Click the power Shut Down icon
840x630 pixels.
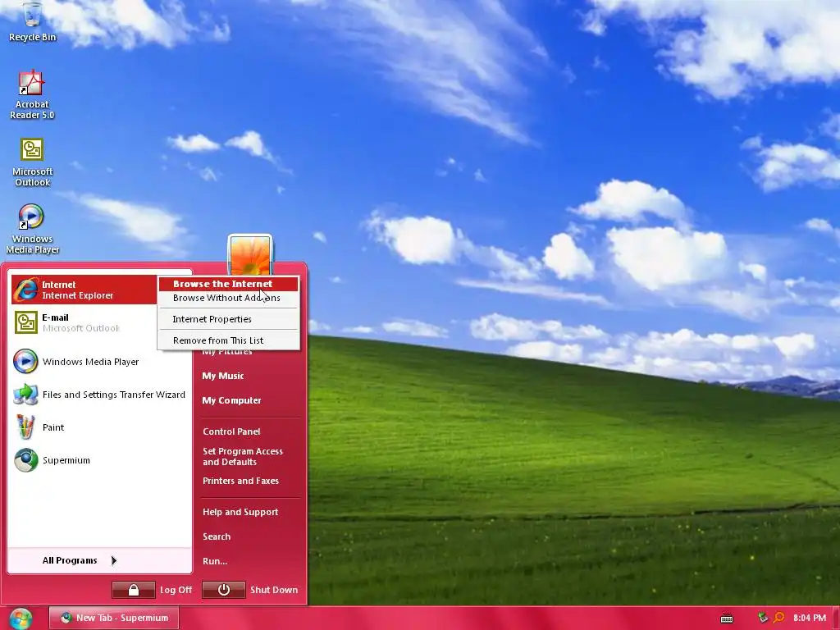[x=224, y=590]
